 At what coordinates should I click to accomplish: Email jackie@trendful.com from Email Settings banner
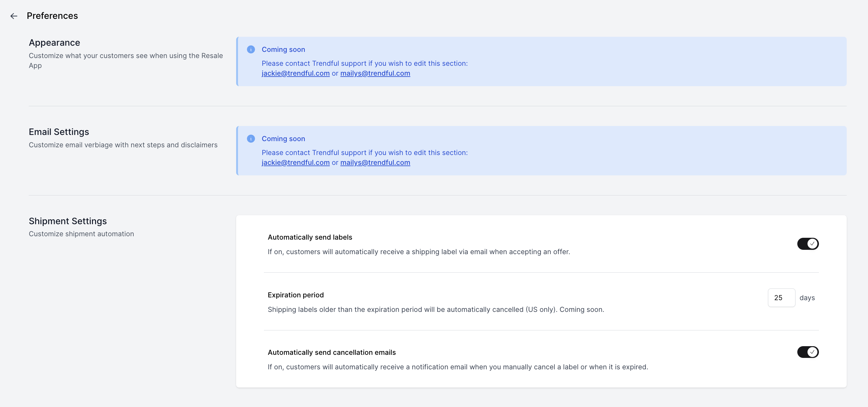pos(295,162)
